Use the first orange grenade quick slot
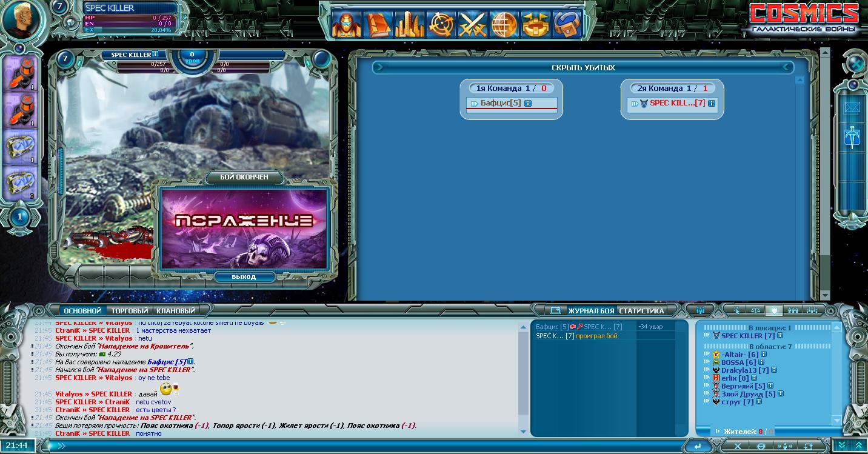The height and width of the screenshot is (454, 868). coord(21,74)
